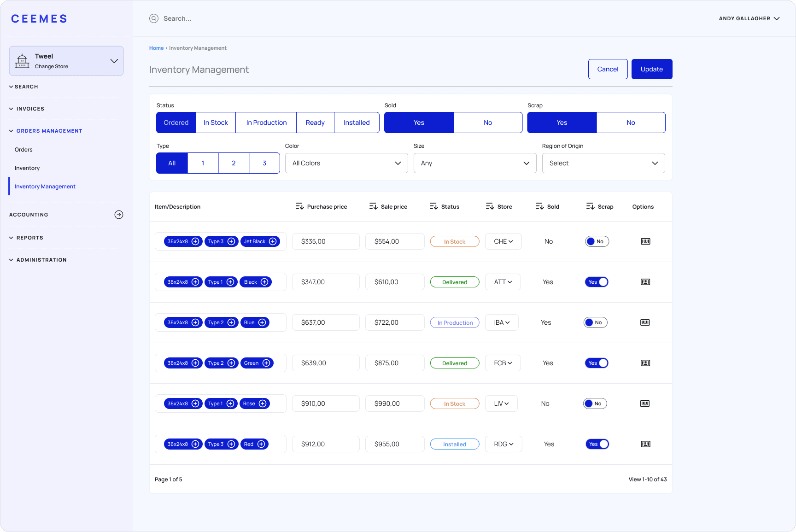Viewport: 796px width, 532px height.
Task: Click the sort icon next to Sale price
Action: [373, 206]
